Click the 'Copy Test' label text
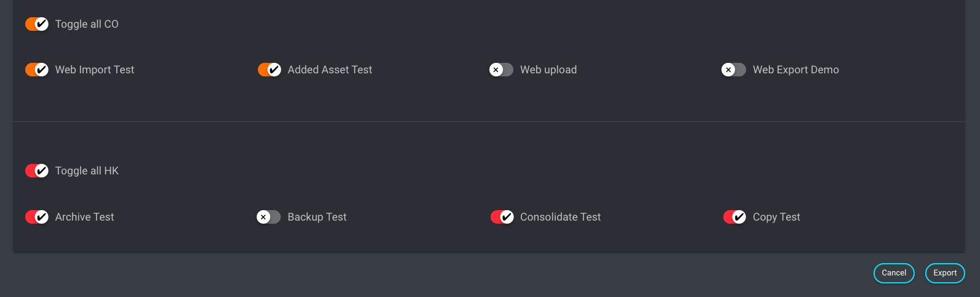This screenshot has height=297, width=980. click(776, 217)
